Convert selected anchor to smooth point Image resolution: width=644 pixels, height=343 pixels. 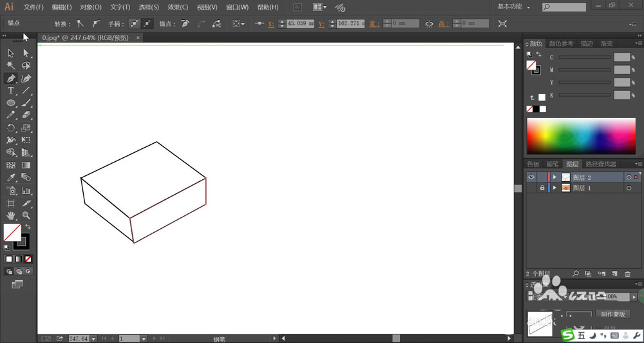[x=96, y=23]
